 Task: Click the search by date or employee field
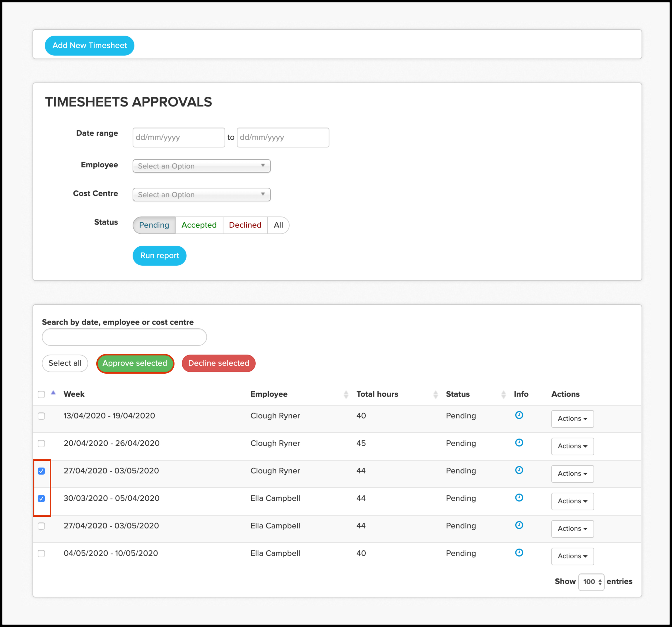click(x=124, y=337)
